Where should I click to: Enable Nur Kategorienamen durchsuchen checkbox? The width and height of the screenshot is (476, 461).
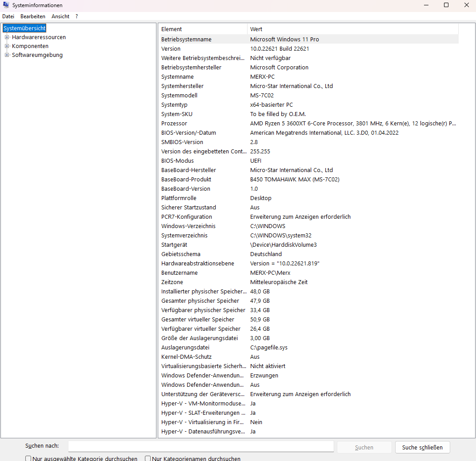point(148,458)
